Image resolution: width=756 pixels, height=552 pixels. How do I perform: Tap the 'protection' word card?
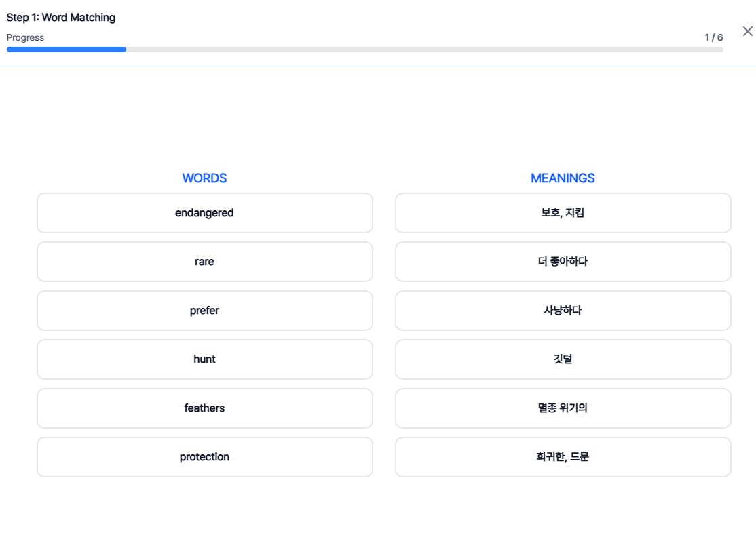click(204, 457)
